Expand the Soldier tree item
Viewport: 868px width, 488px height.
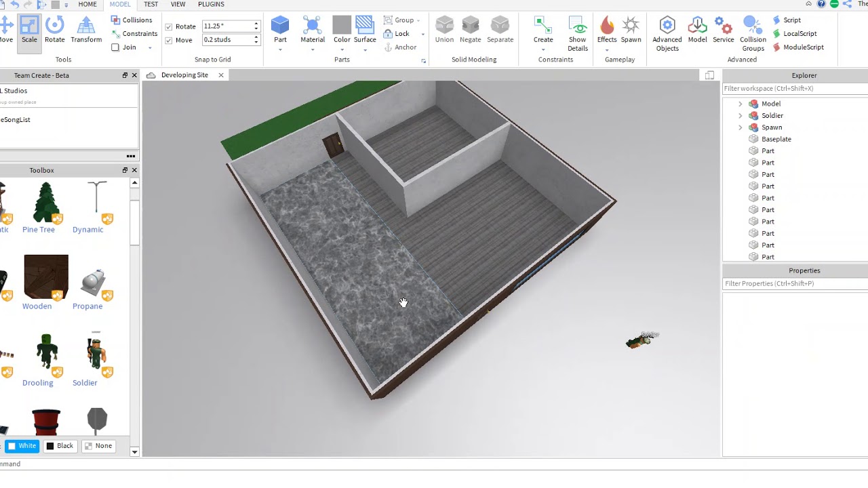(741, 115)
